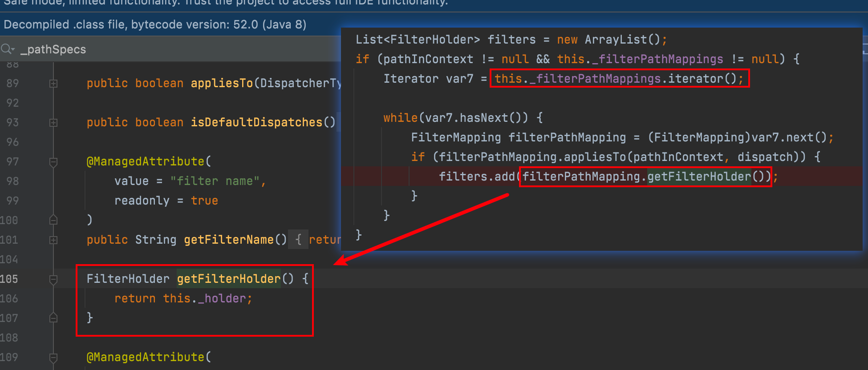Click _filterPathMappings.iterator() call in popup
868x370 pixels.
(x=619, y=79)
